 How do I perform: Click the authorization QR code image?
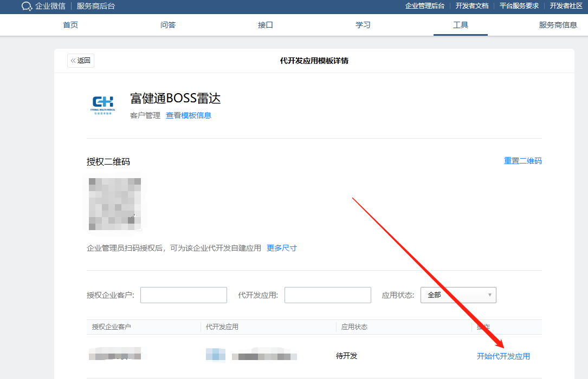point(115,204)
